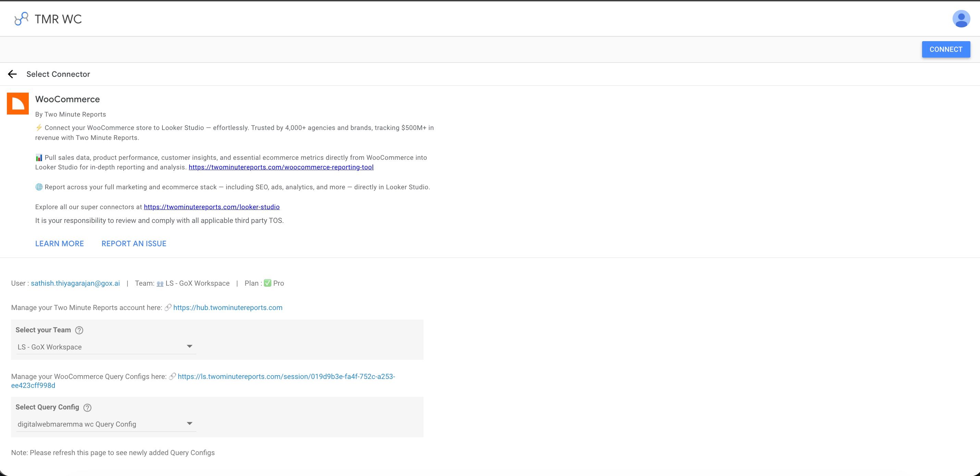Click the orange WooCommerce connector icon

click(18, 103)
